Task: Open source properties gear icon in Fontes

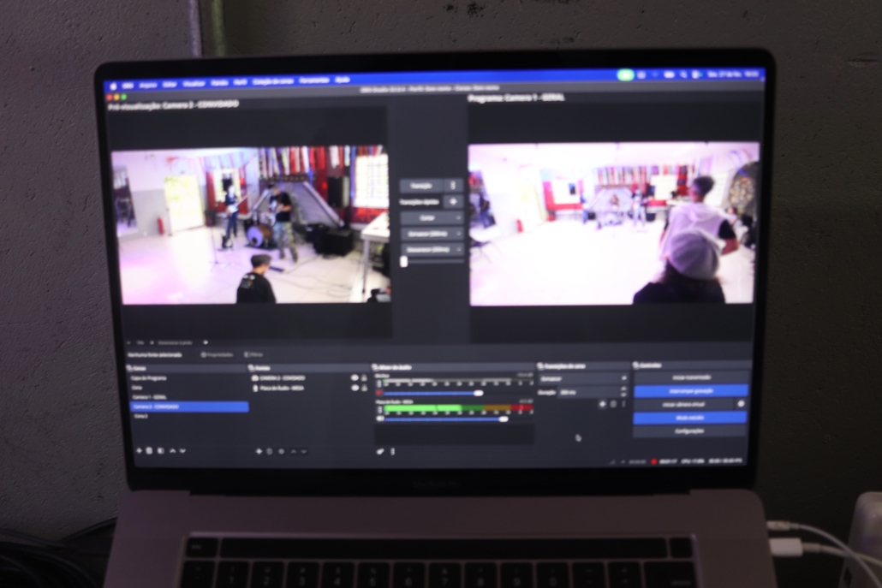Action: [281, 451]
